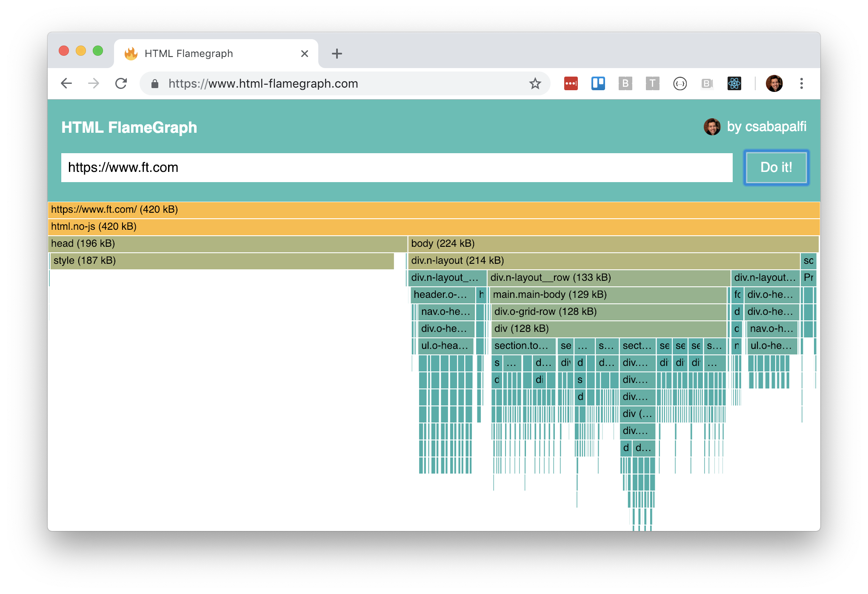The height and width of the screenshot is (594, 868).
Task: Click the gray T extension icon
Action: [652, 83]
